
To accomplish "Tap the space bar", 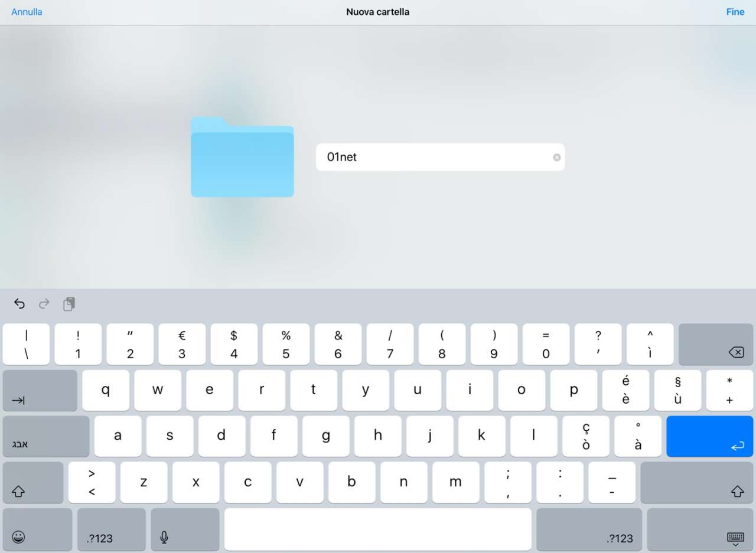I will tap(378, 529).
